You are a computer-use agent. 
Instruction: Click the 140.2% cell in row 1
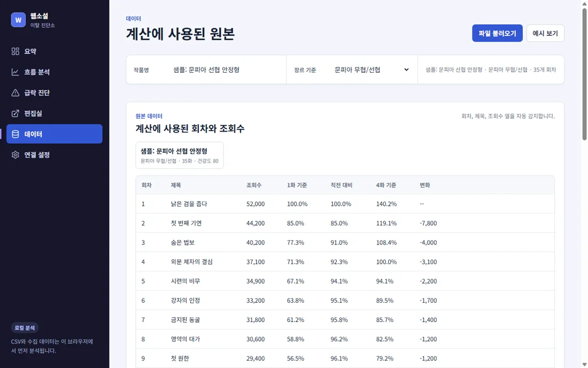386,204
